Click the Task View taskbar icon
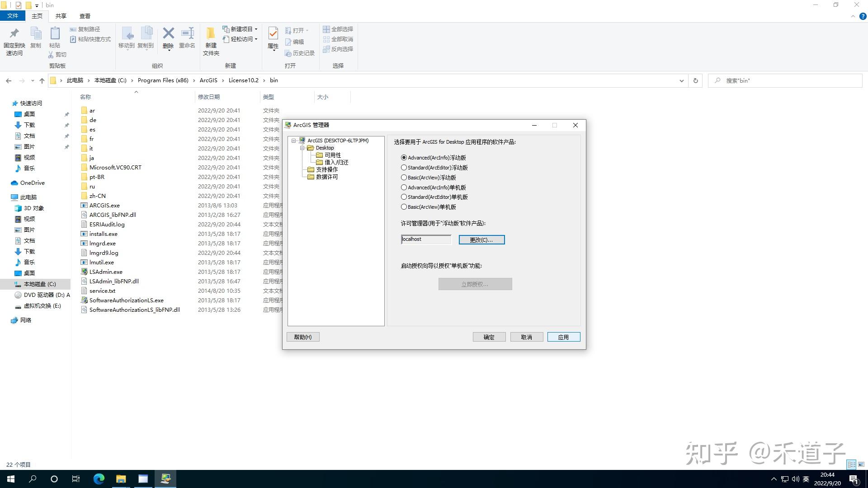This screenshot has height=488, width=868. click(76, 479)
